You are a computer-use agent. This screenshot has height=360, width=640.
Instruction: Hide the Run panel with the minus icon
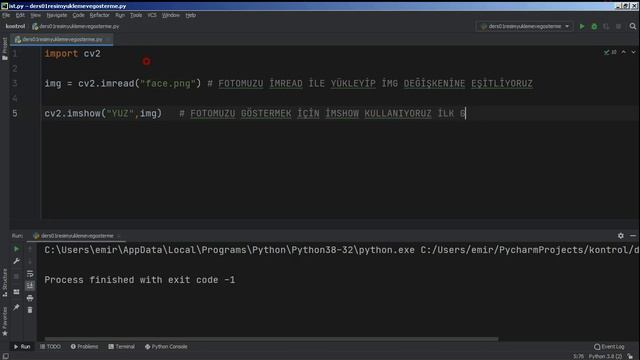pos(633,236)
